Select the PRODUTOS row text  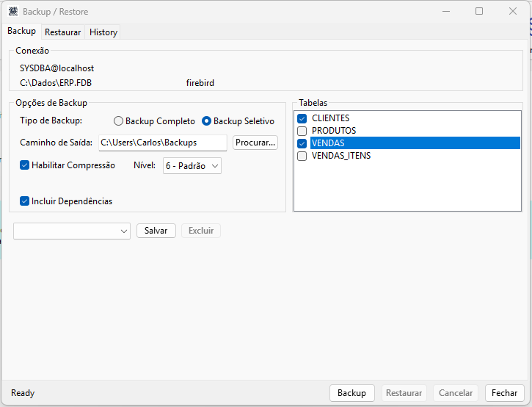coord(334,131)
